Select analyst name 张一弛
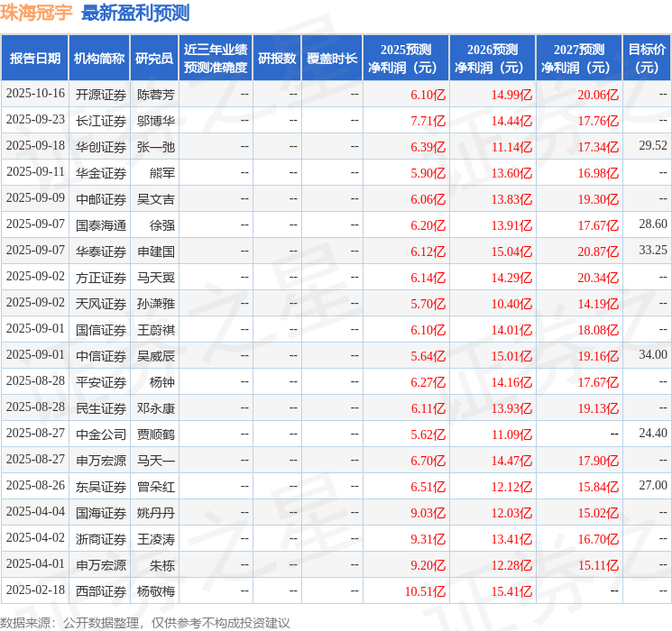Viewport: 672px width, 631px height. (155, 147)
